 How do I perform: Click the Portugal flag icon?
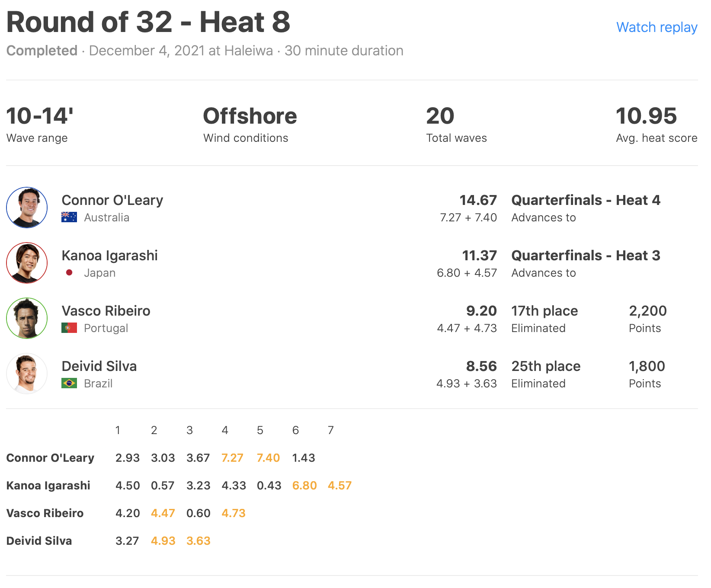pyautogui.click(x=69, y=328)
